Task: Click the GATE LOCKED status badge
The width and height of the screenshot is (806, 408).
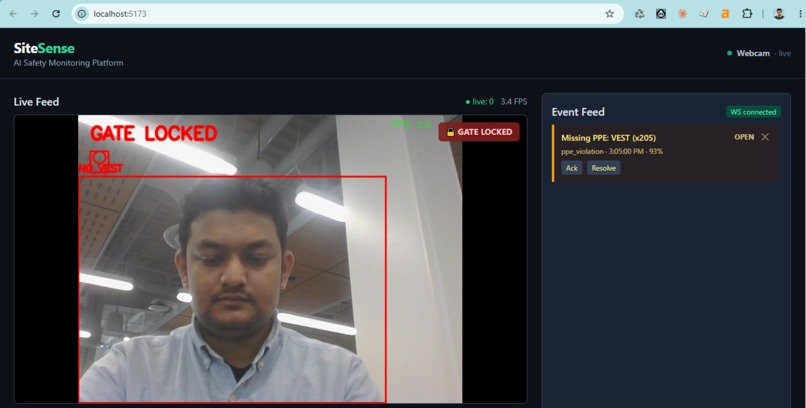Action: [479, 132]
